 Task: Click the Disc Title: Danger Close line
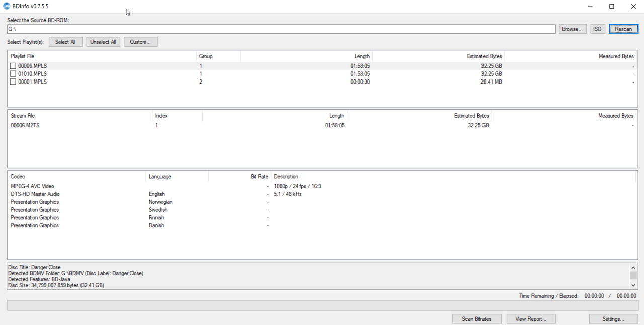pos(34,268)
